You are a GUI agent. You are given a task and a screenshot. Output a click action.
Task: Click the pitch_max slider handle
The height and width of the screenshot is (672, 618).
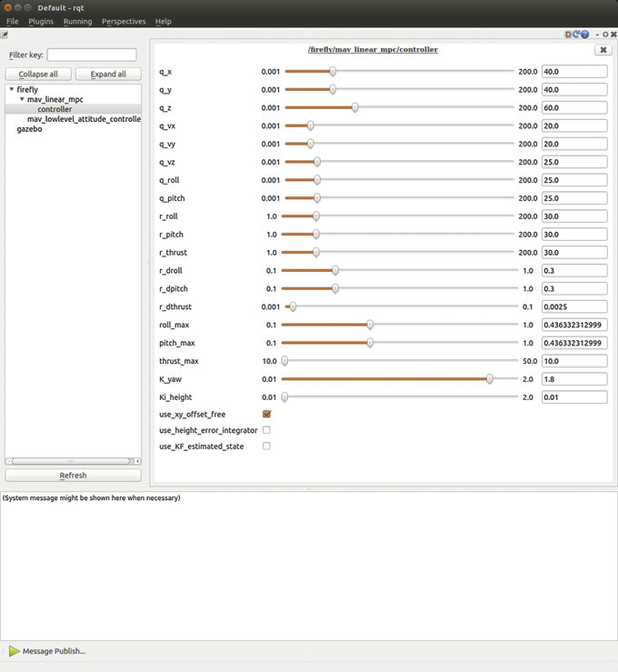pos(370,343)
